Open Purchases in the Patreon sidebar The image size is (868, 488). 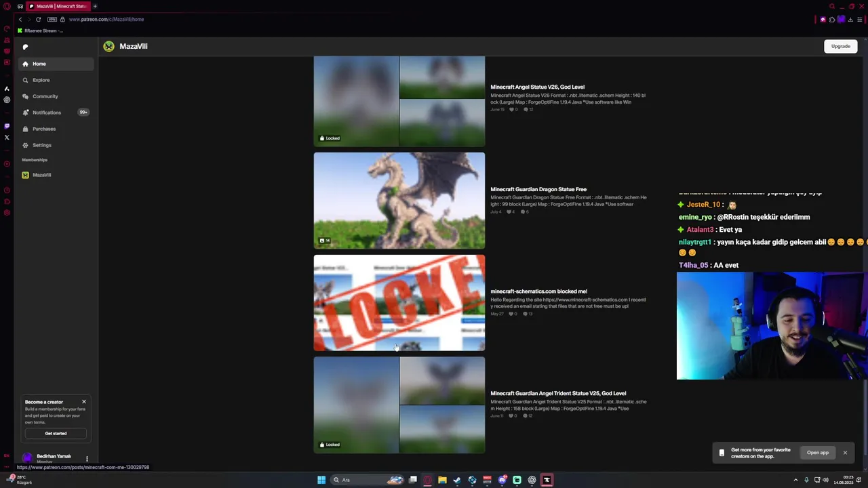coord(56,129)
